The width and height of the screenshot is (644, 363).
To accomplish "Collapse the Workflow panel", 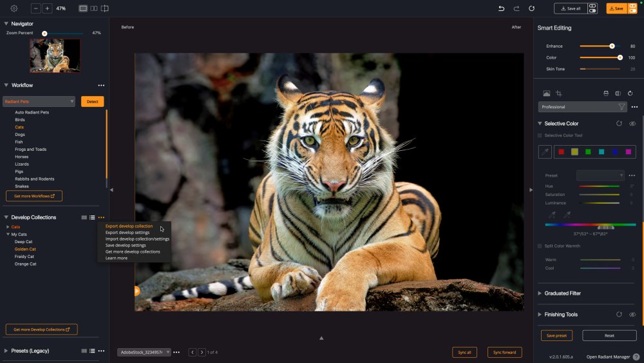I will (6, 85).
